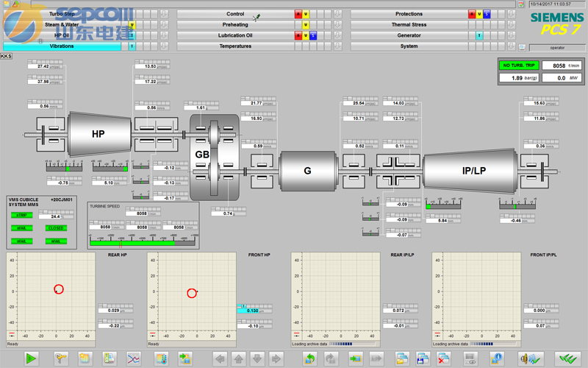Switch to the Temperatures screen

point(235,46)
